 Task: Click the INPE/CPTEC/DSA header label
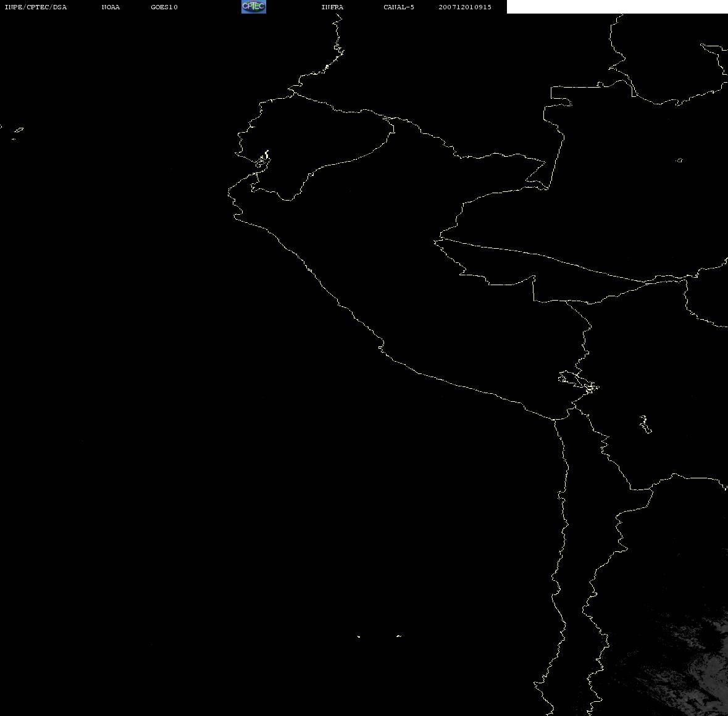click(36, 7)
